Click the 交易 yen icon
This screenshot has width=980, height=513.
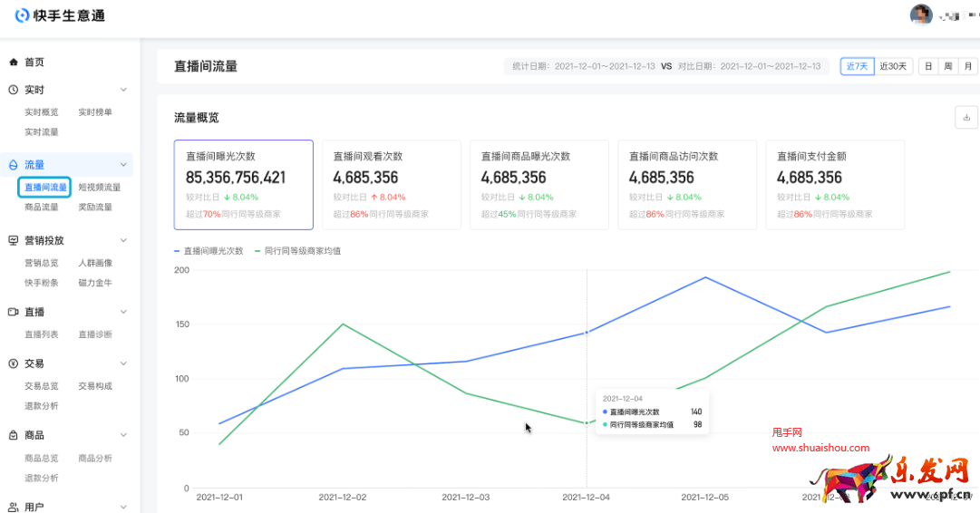(x=14, y=363)
